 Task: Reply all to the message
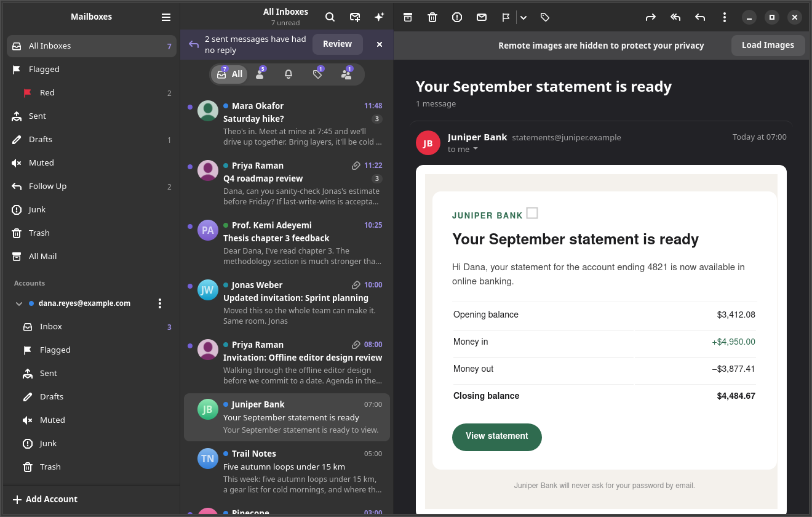pyautogui.click(x=675, y=17)
